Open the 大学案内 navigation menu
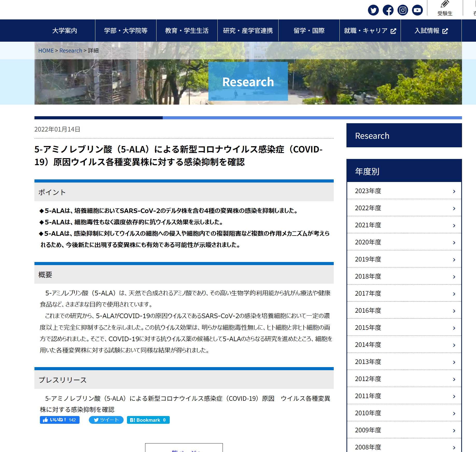 click(x=65, y=31)
